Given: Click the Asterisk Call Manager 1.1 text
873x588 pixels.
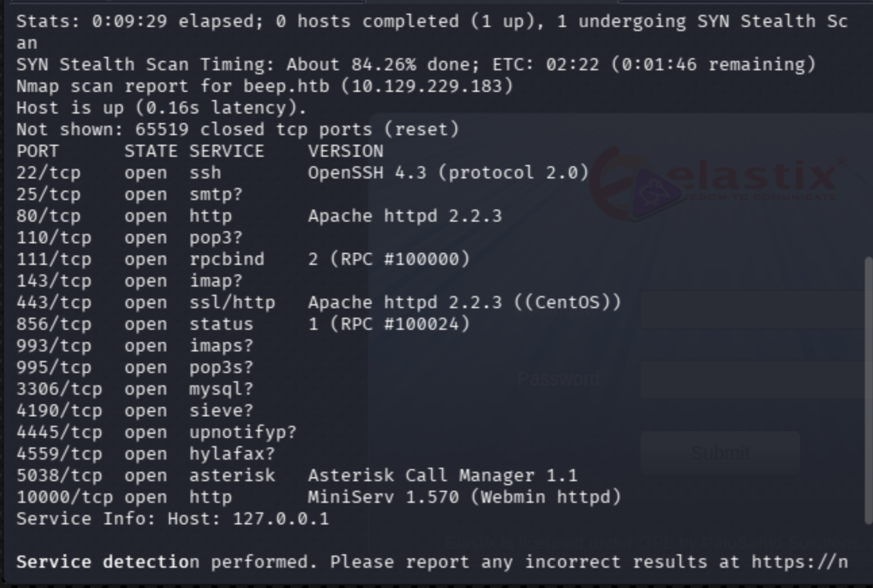Looking at the screenshot, I should point(443,475).
